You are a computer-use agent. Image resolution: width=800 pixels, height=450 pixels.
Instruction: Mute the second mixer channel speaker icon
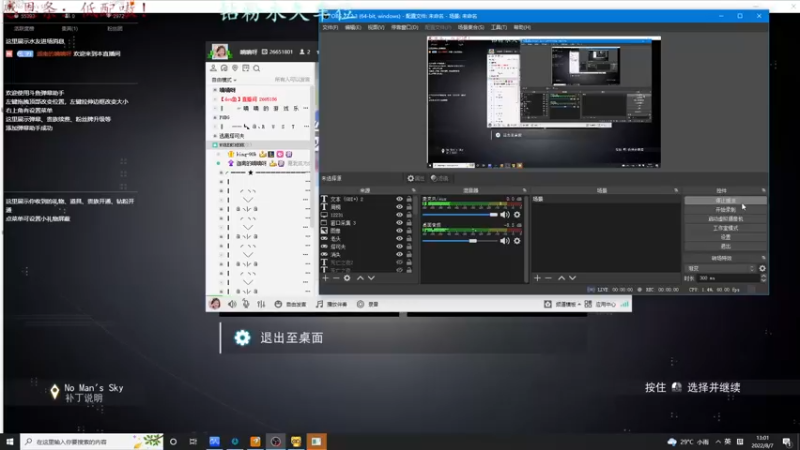click(505, 241)
